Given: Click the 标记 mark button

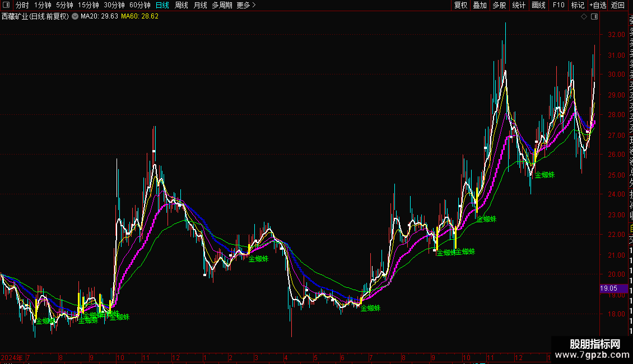Looking at the screenshot, I should pyautogui.click(x=578, y=5).
